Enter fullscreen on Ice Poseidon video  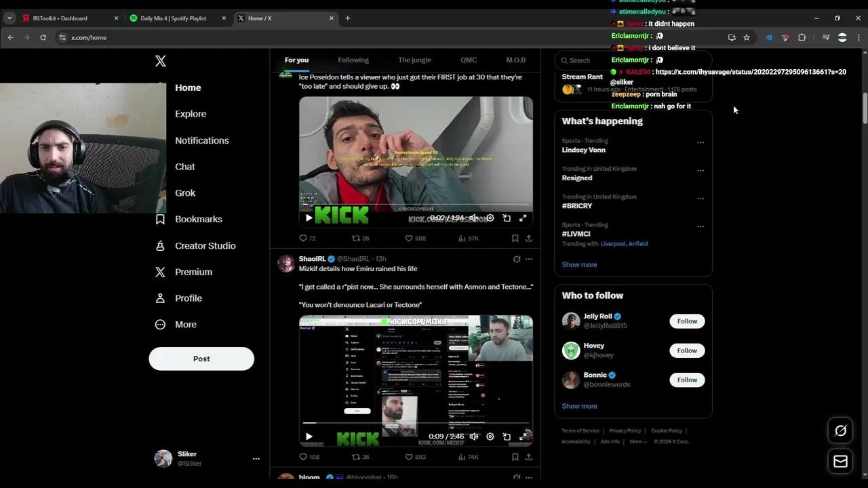point(523,218)
